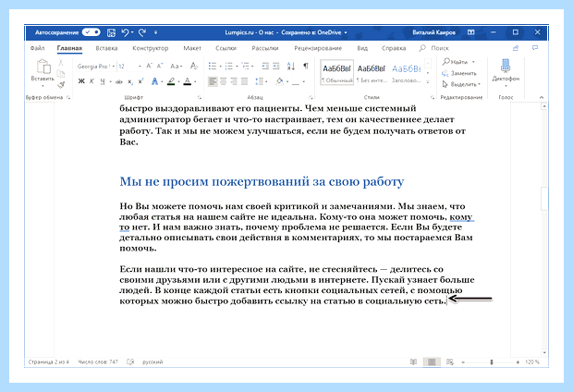Click the Save icon in the title bar
The height and width of the screenshot is (392, 573).
(111, 33)
